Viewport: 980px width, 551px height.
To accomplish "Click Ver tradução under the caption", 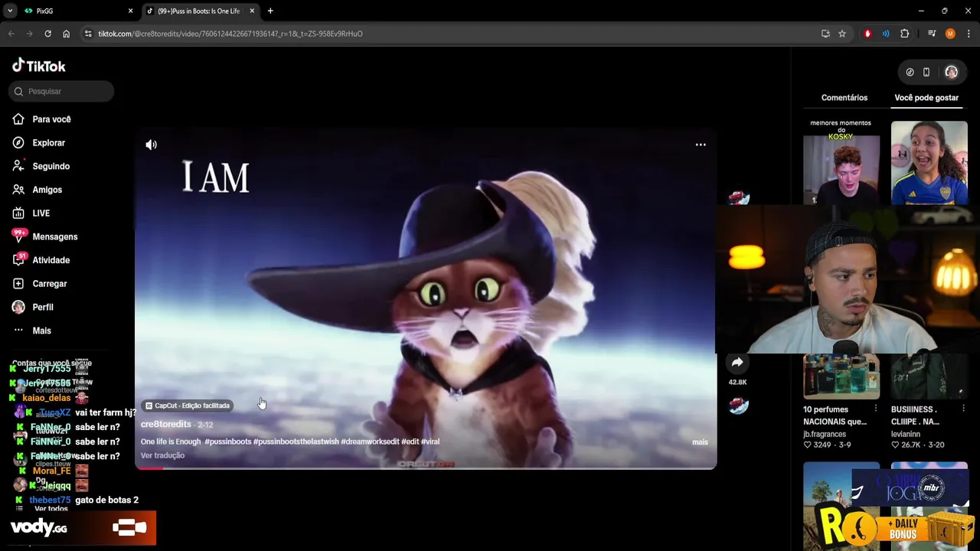I will 162,455.
